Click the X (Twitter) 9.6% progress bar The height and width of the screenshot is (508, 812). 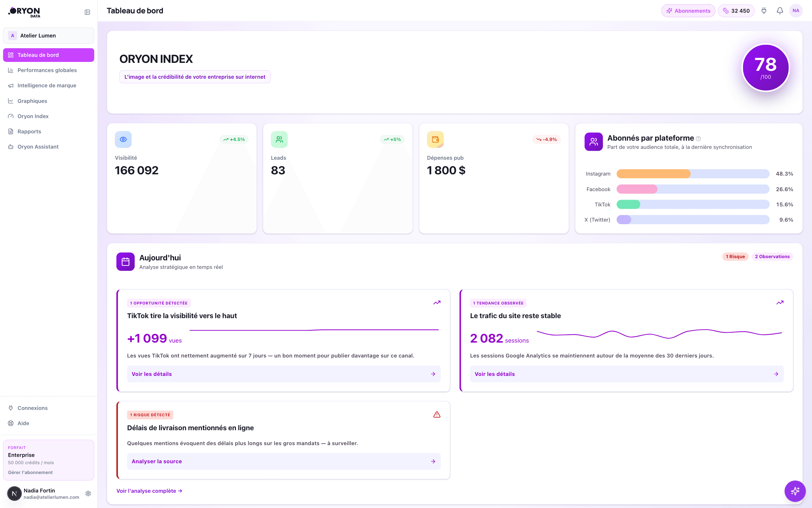click(693, 220)
